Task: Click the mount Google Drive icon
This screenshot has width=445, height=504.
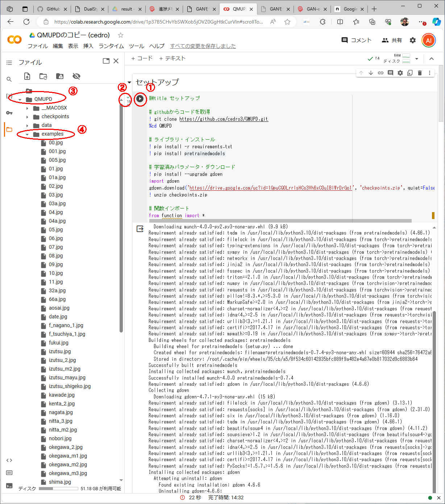Action: click(60, 76)
